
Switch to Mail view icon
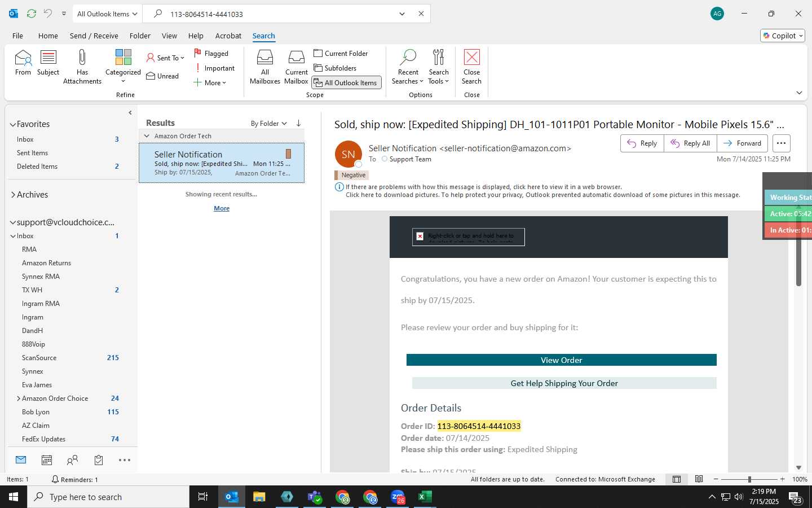point(21,460)
